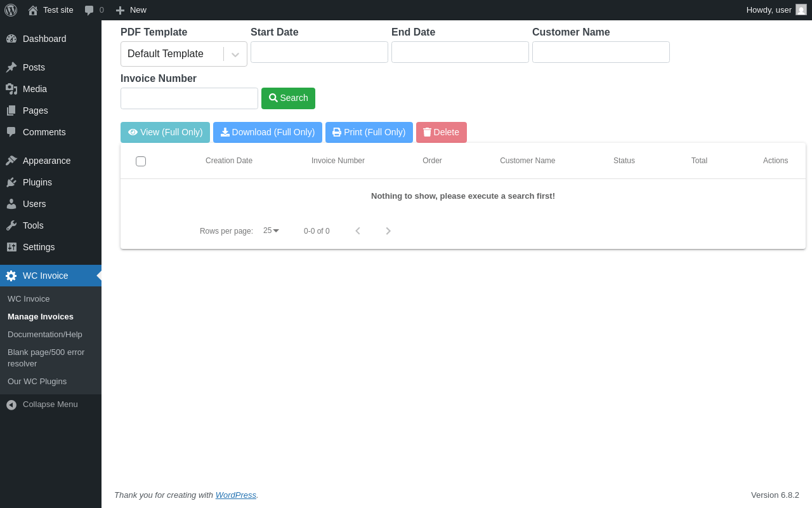Click the Tools wrench icon

pyautogui.click(x=11, y=225)
